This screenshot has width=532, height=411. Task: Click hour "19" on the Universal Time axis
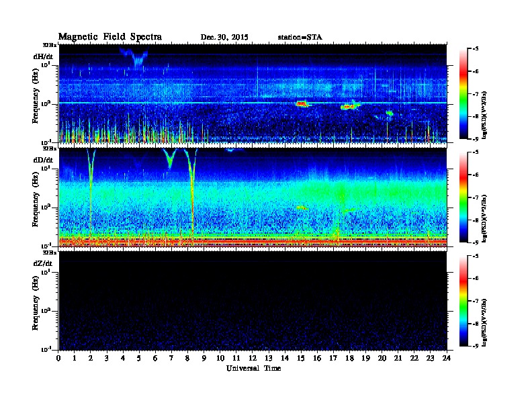(x=365, y=358)
